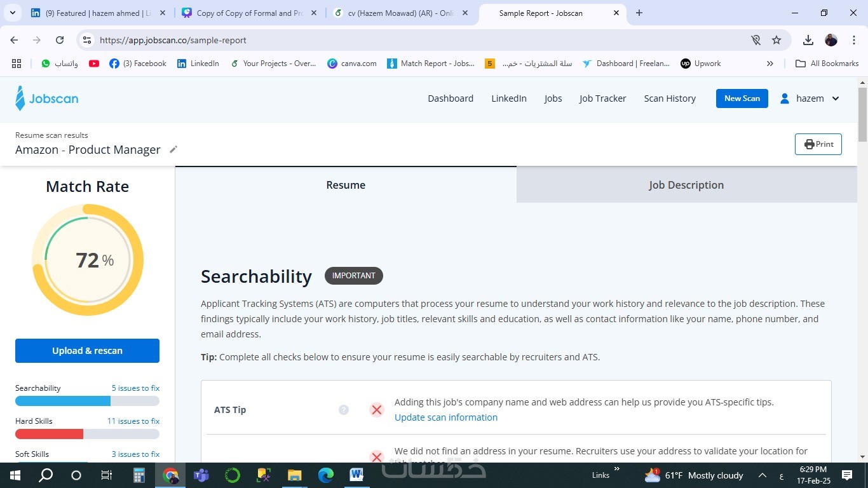Click the browser address bar URL
Image resolution: width=868 pixels, height=488 pixels.
coord(173,40)
